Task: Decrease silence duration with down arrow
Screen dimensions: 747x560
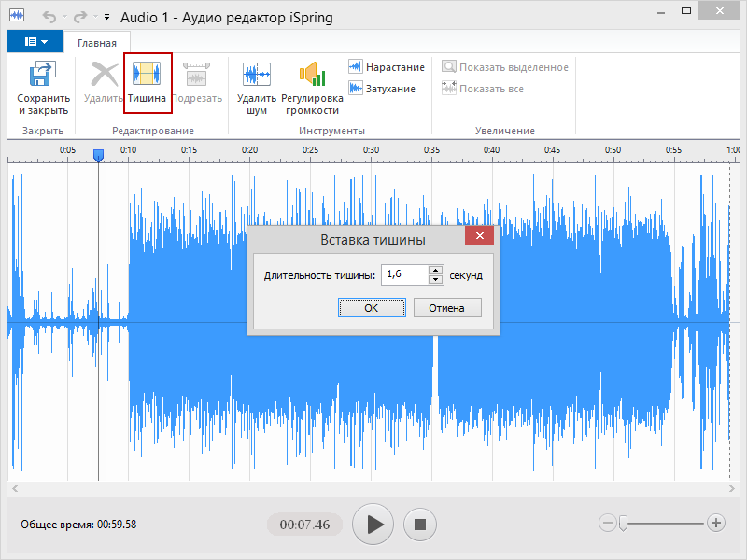Action: point(435,279)
